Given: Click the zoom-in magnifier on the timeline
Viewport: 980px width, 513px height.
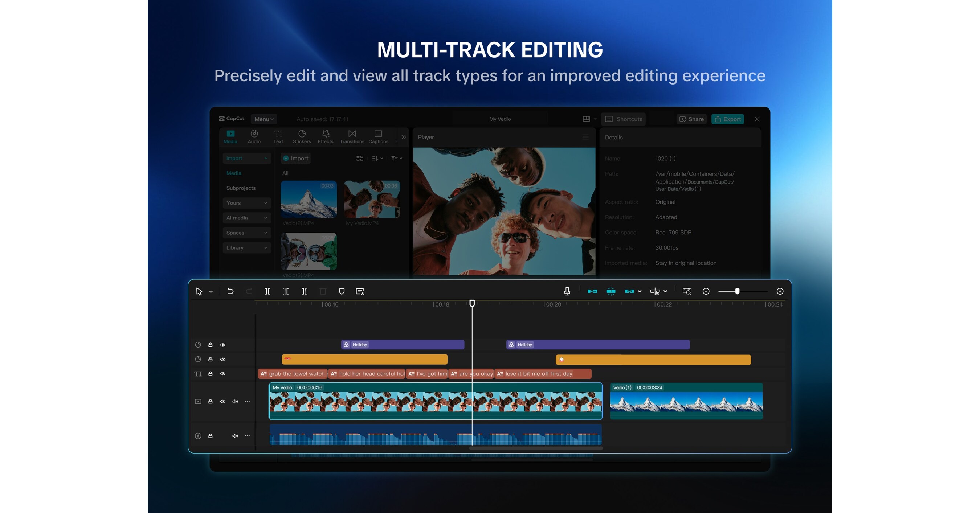Looking at the screenshot, I should click(x=780, y=291).
